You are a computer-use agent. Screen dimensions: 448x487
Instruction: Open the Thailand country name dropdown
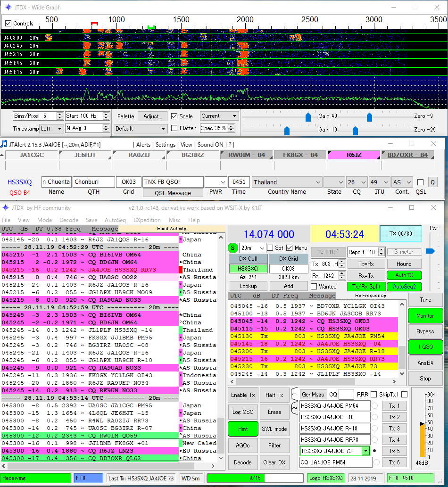click(287, 182)
